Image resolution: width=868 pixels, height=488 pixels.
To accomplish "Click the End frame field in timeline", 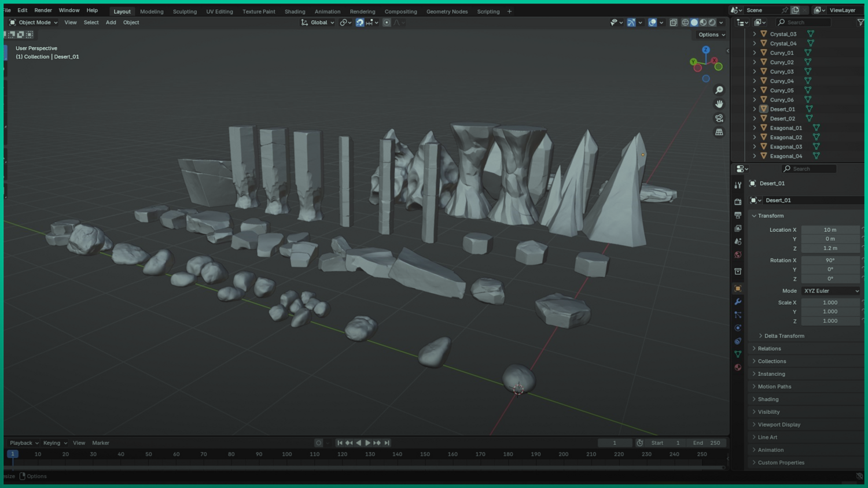I will point(706,443).
